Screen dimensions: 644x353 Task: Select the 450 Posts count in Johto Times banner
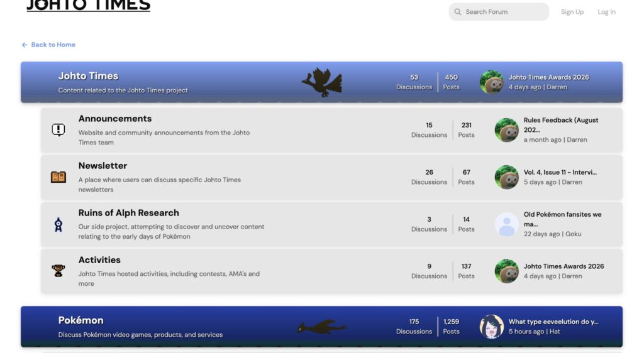tap(451, 82)
